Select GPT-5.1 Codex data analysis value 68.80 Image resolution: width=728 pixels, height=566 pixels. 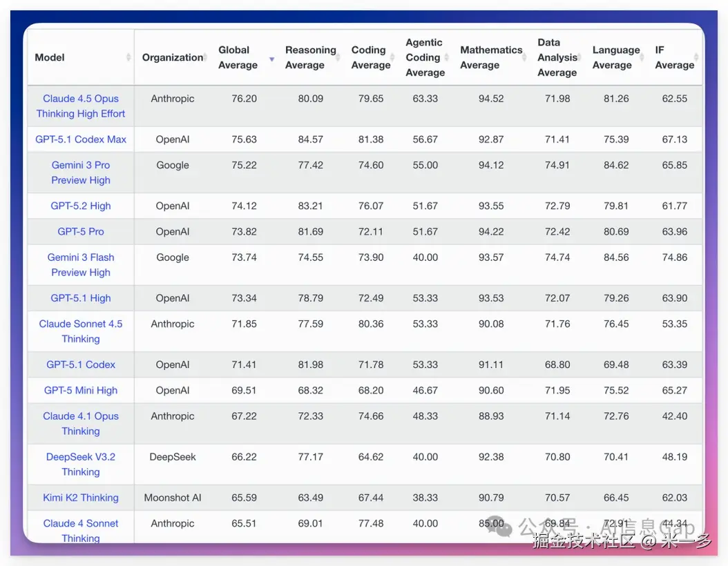[x=557, y=364]
